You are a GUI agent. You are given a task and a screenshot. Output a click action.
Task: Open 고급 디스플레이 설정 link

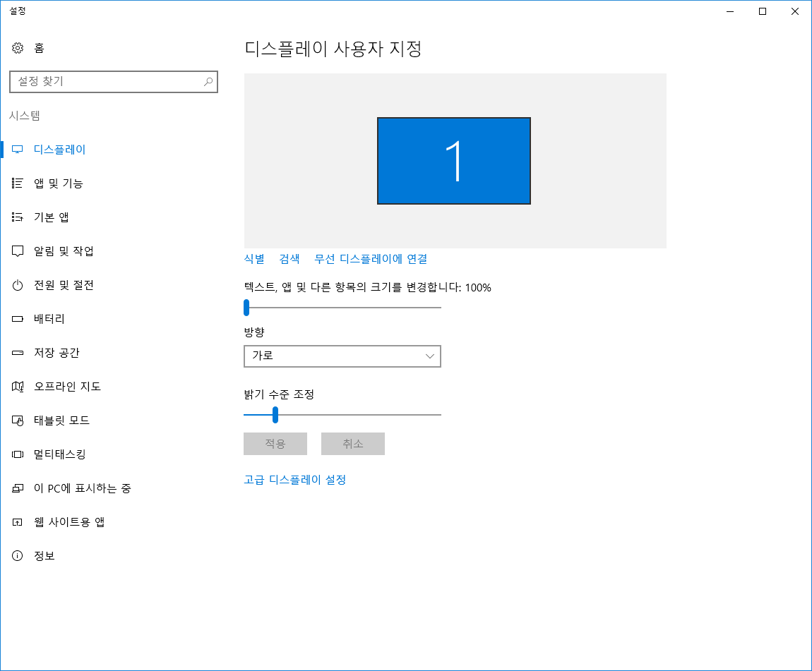[x=294, y=480]
